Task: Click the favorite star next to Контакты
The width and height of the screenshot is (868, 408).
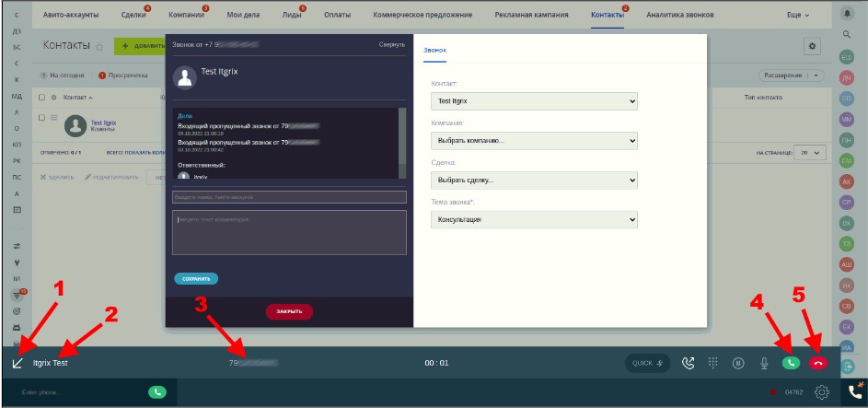Action: 99,47
